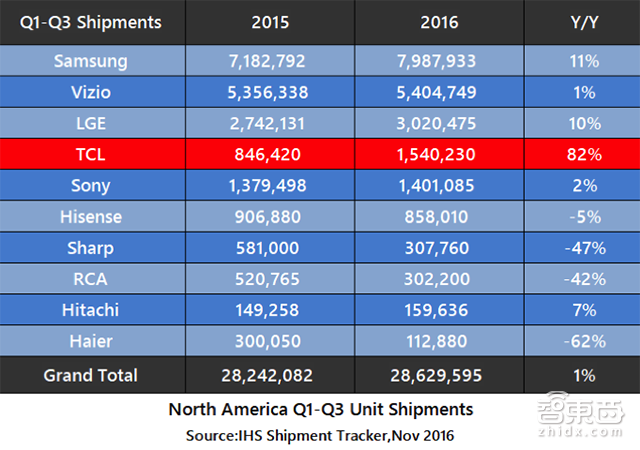This screenshot has width=640, height=450.
Task: Click the IHS Shipment Tracker source line
Action: click(x=320, y=435)
